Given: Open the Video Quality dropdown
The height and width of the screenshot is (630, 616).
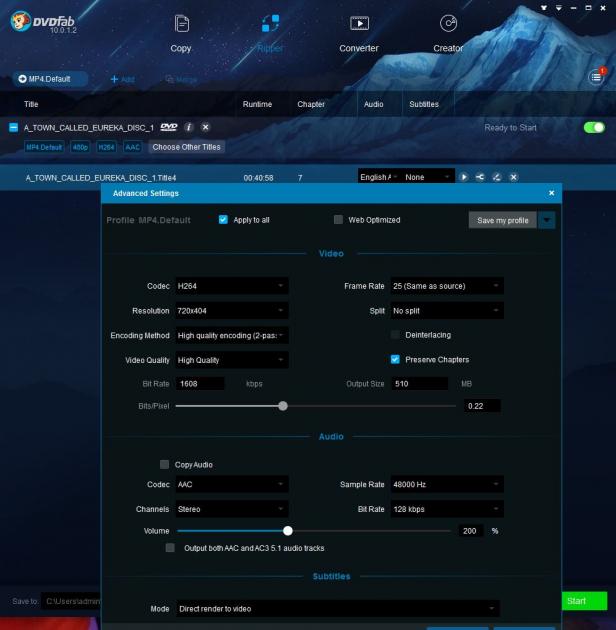Looking at the screenshot, I should pos(232,360).
